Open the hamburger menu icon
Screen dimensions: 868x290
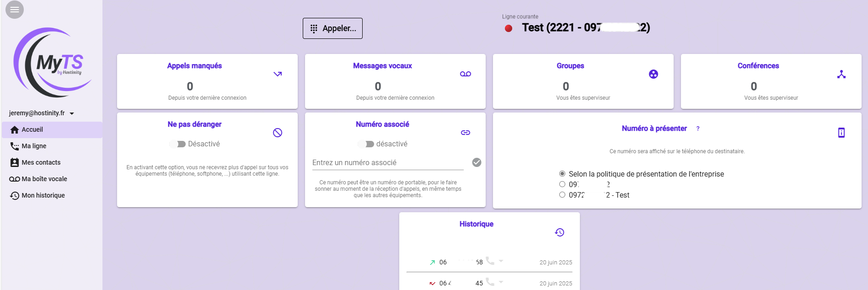click(x=14, y=10)
